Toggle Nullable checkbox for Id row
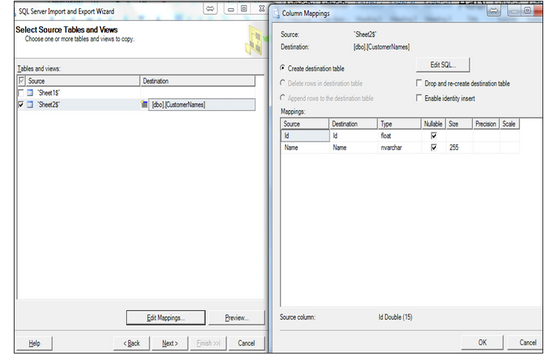The height and width of the screenshot is (362, 553). [x=434, y=135]
